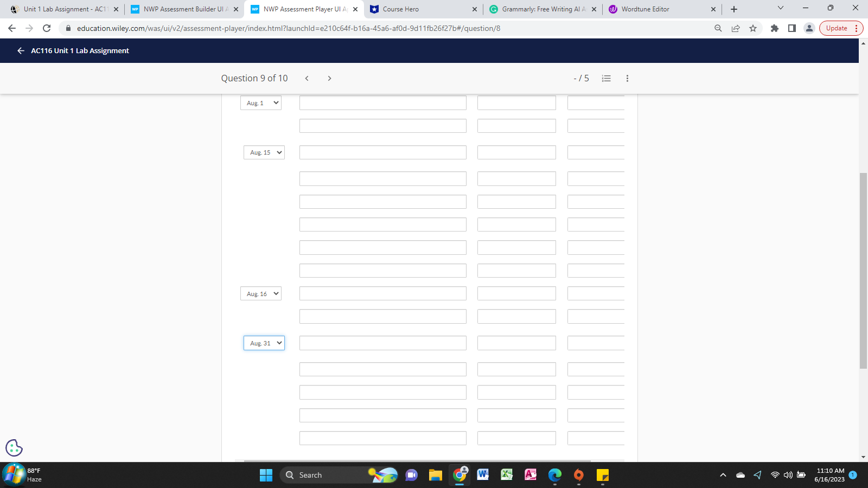The image size is (868, 488).
Task: Open Sticky Notes from the taskbar
Action: click(603, 475)
